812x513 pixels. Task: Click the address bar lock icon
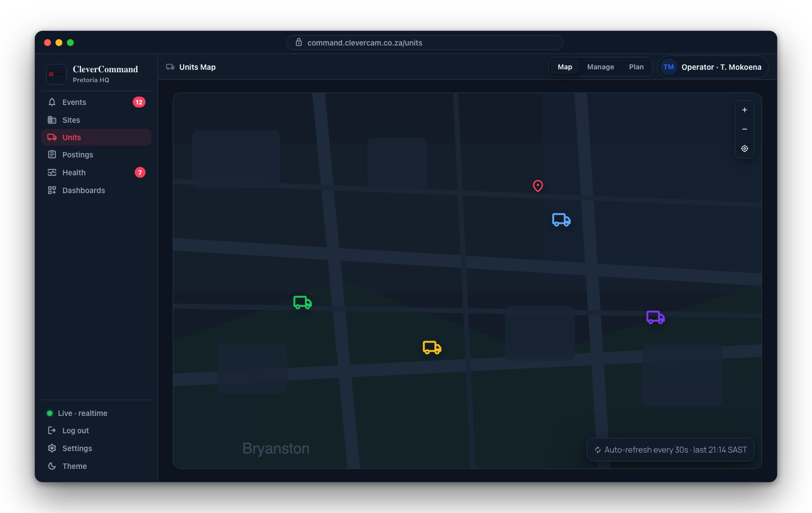tap(299, 43)
